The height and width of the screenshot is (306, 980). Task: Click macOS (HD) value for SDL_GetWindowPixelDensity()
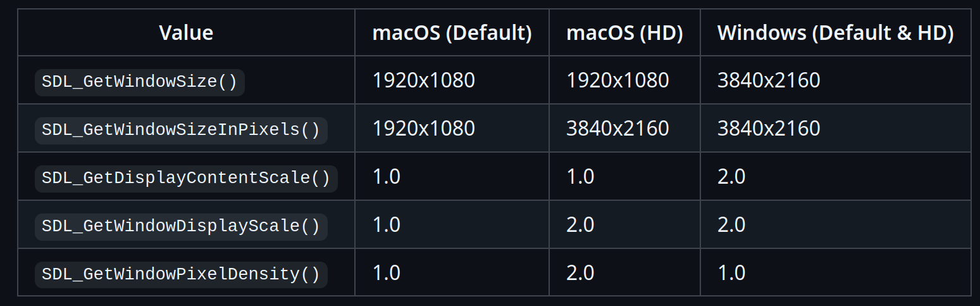tap(580, 273)
